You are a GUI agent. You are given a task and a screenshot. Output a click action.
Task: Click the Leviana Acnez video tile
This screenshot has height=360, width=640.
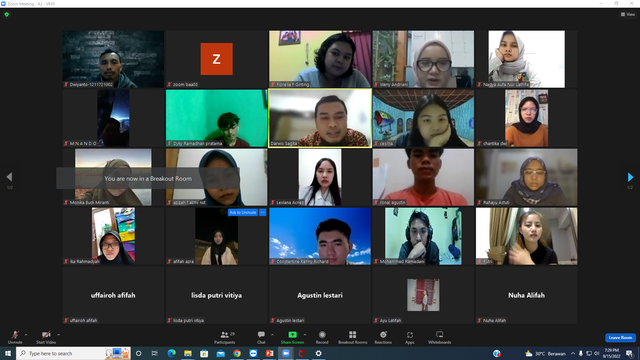320,177
